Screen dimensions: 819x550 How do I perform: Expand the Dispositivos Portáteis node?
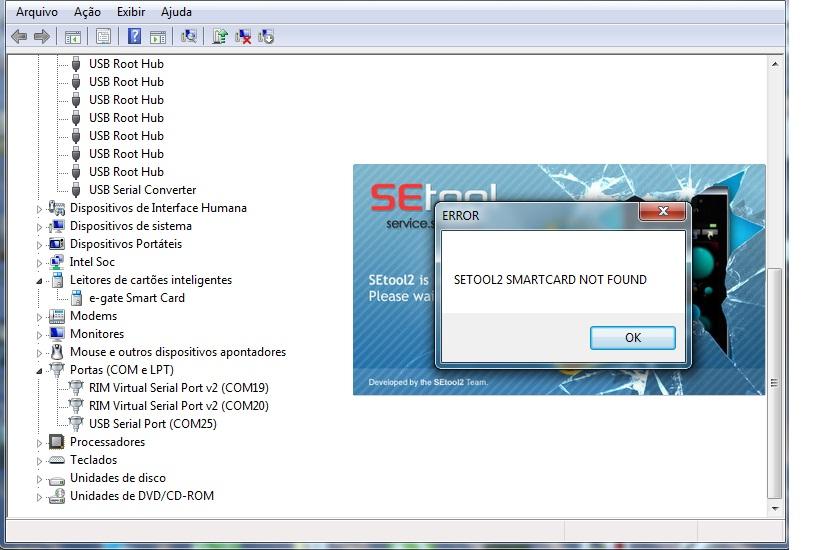(39, 245)
